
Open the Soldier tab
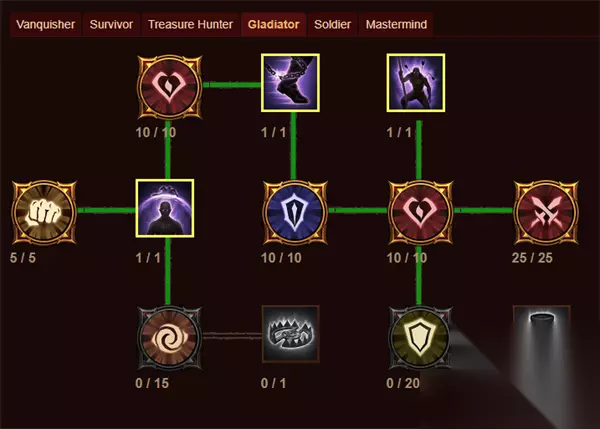(x=332, y=24)
